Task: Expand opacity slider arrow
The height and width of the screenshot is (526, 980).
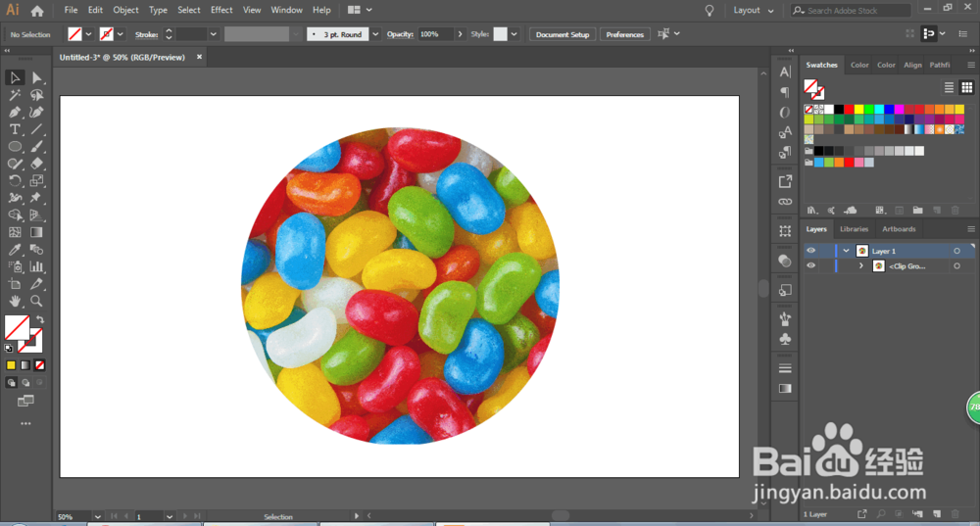Action: point(460,34)
